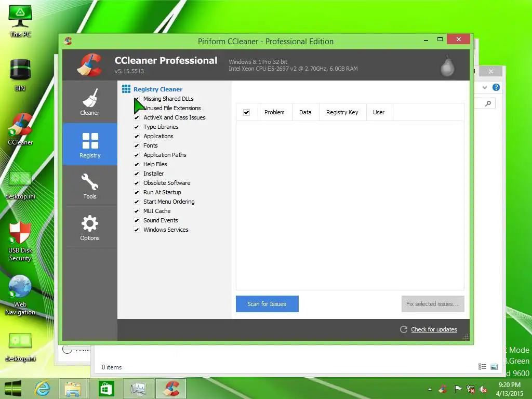
Task: Toggle Obsolete Software checkbox
Action: 137,183
